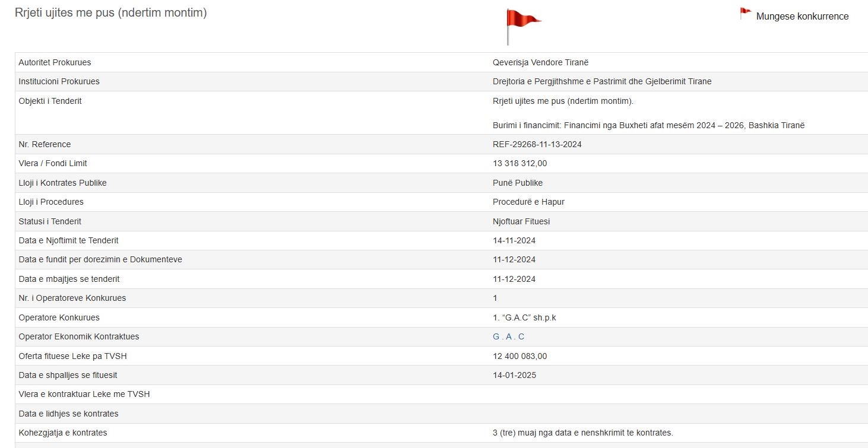The image size is (868, 448).
Task: Open the G . A . C contractor link
Action: [x=508, y=336]
